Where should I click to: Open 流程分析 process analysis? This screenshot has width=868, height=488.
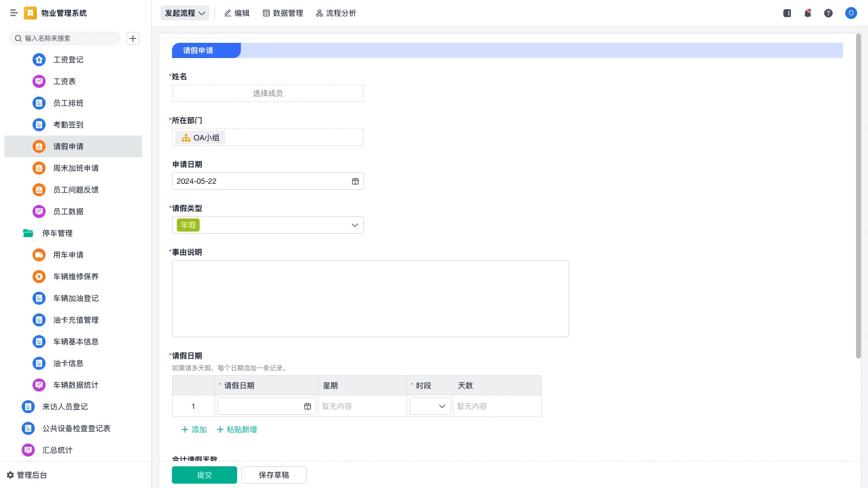click(336, 13)
